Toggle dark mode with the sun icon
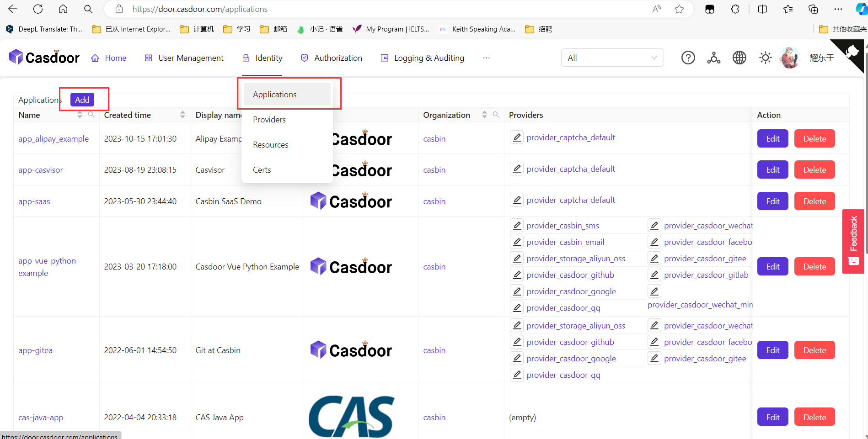 click(765, 58)
